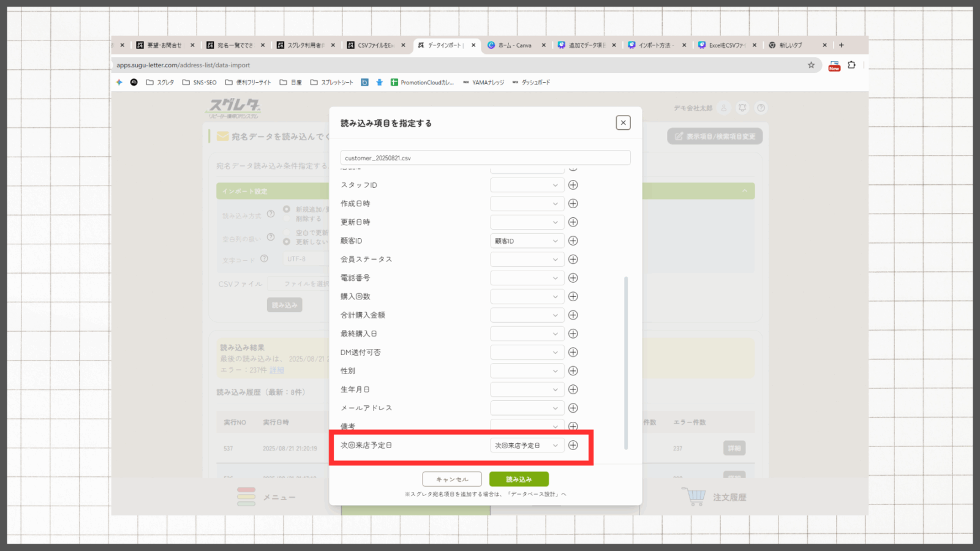This screenshot has width=980, height=551.
Task: Bookmark this page with the star icon
Action: click(x=811, y=65)
